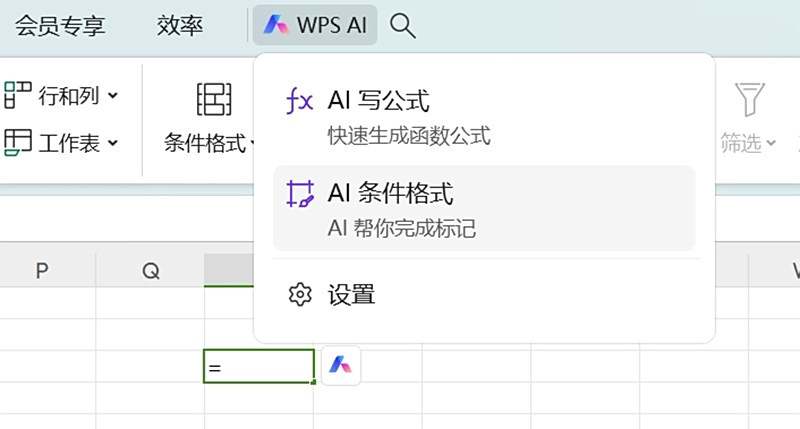Click the 筛选 funnel icon
The width and height of the screenshot is (800, 429).
(749, 99)
